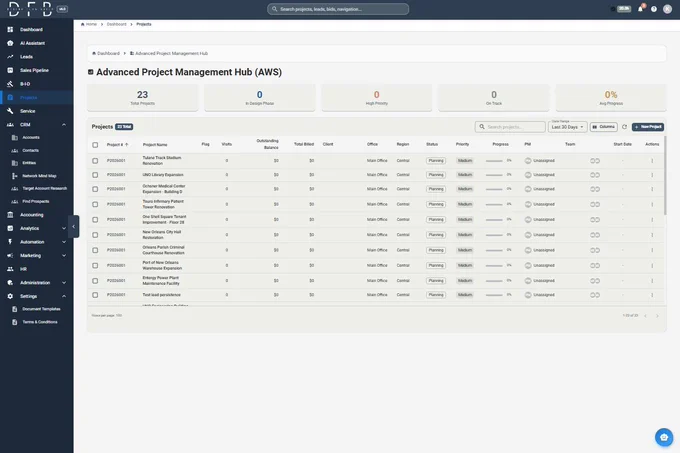The width and height of the screenshot is (680, 453).
Task: Collapse the sidebar with the arrow handle
Action: pos(74,226)
